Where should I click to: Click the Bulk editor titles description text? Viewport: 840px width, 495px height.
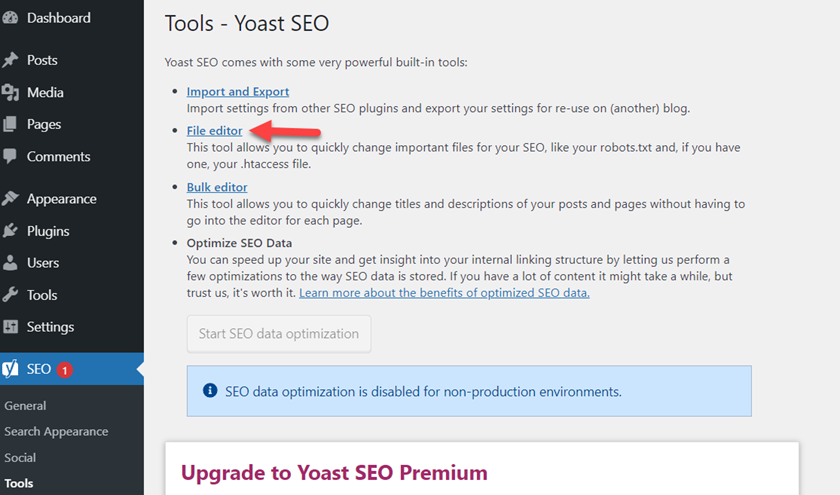click(466, 212)
